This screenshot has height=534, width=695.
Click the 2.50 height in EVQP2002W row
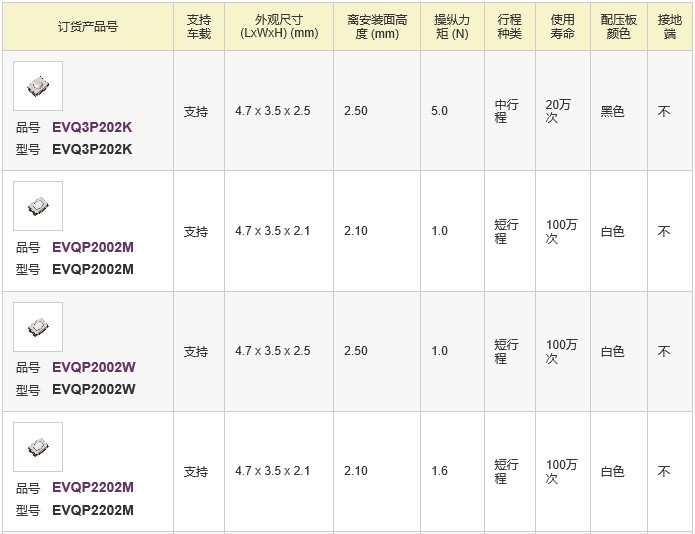[355, 351]
